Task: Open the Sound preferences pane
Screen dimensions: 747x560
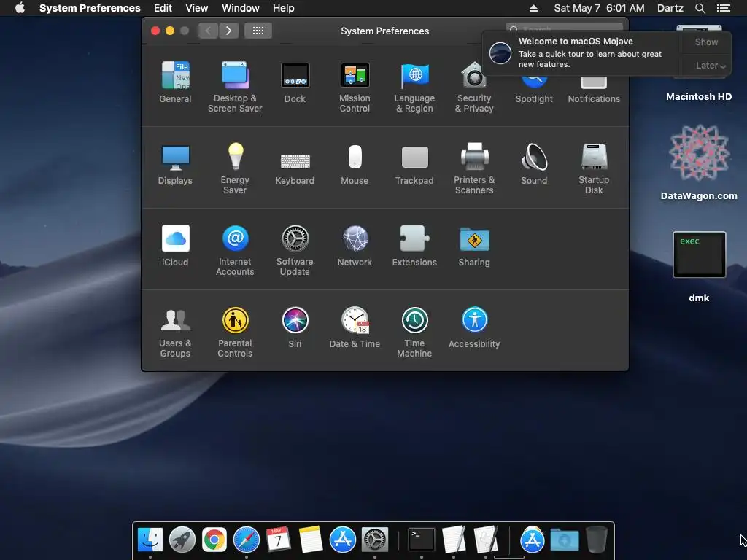Action: [534, 164]
